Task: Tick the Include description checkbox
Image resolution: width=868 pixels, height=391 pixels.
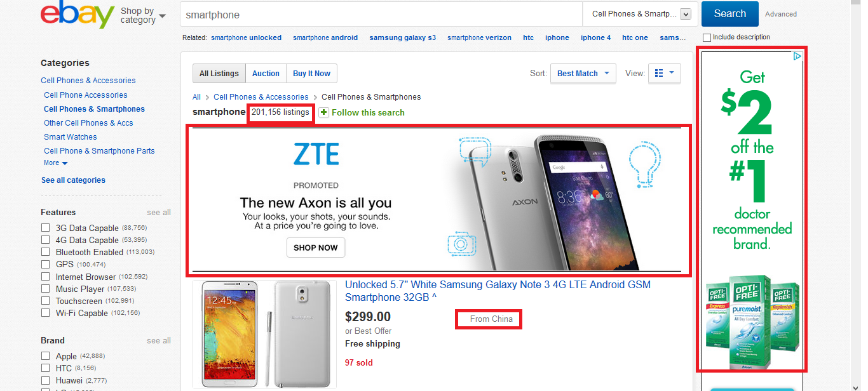Action: click(x=707, y=37)
